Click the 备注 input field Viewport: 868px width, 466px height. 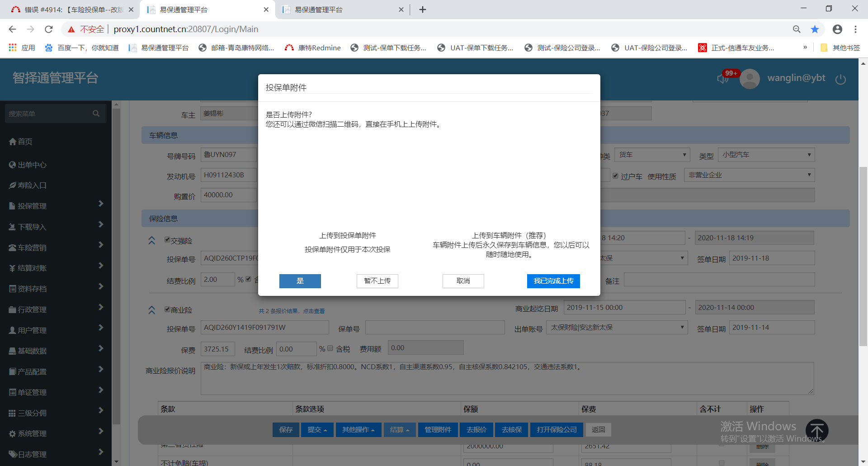[719, 280]
